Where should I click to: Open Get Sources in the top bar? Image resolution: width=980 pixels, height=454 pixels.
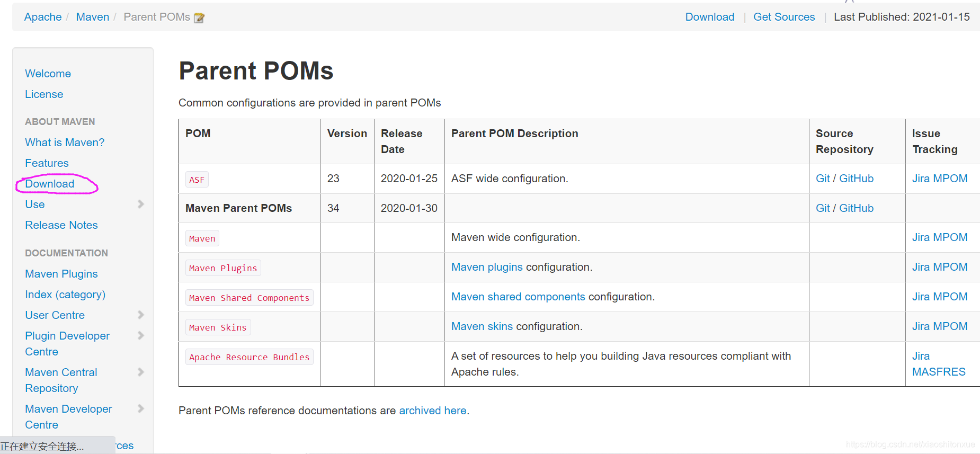(784, 17)
